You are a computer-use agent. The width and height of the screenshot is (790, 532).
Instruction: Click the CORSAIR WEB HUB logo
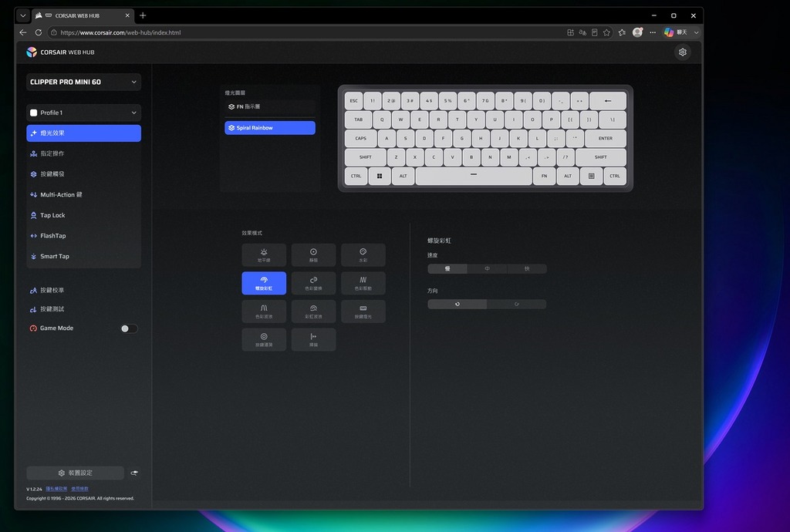(x=60, y=52)
